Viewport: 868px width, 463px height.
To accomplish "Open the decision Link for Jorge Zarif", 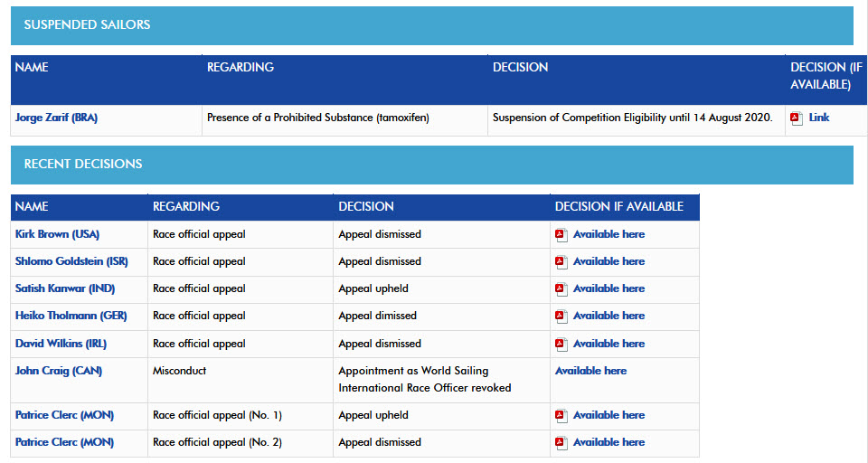I will tap(819, 118).
